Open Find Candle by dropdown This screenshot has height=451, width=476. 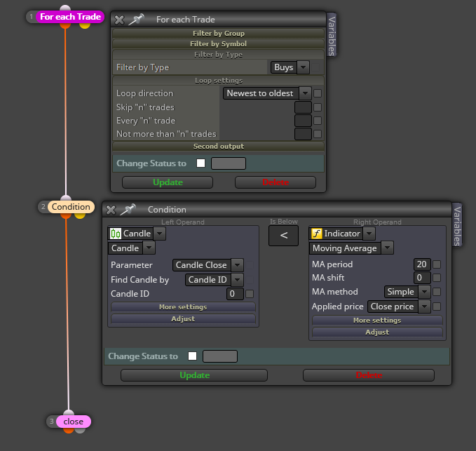point(215,280)
